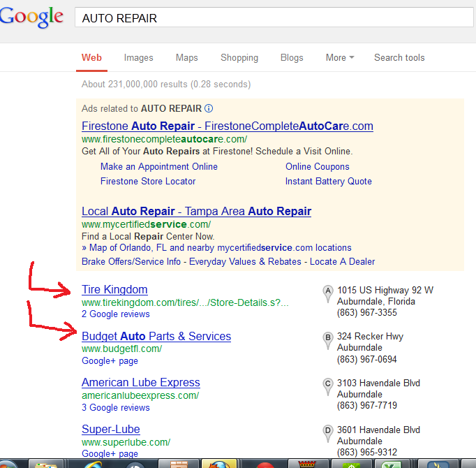The image size is (476, 468).
Task: Open Super-Lube Google+ page
Action: point(110,454)
